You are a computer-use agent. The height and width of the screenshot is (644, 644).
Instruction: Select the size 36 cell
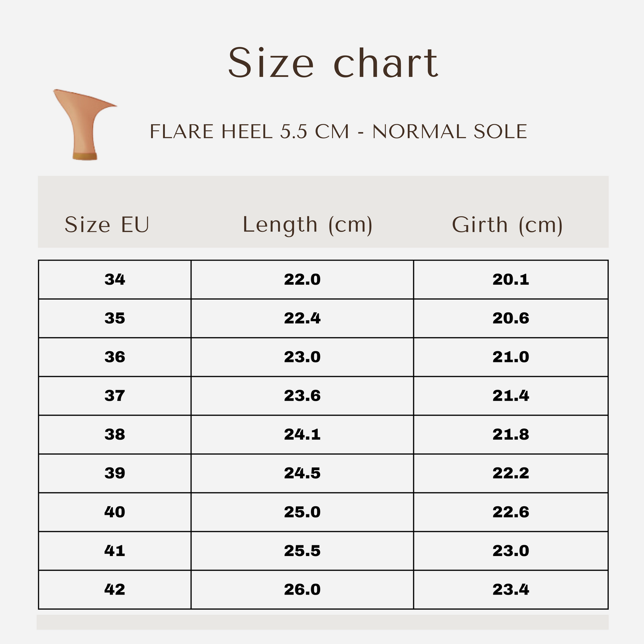pos(115,357)
